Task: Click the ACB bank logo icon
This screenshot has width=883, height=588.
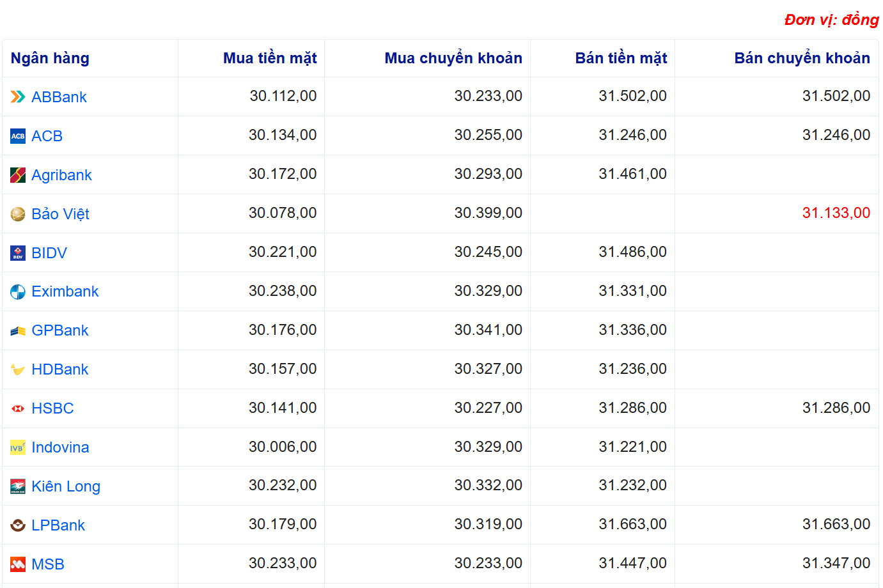Action: point(18,136)
